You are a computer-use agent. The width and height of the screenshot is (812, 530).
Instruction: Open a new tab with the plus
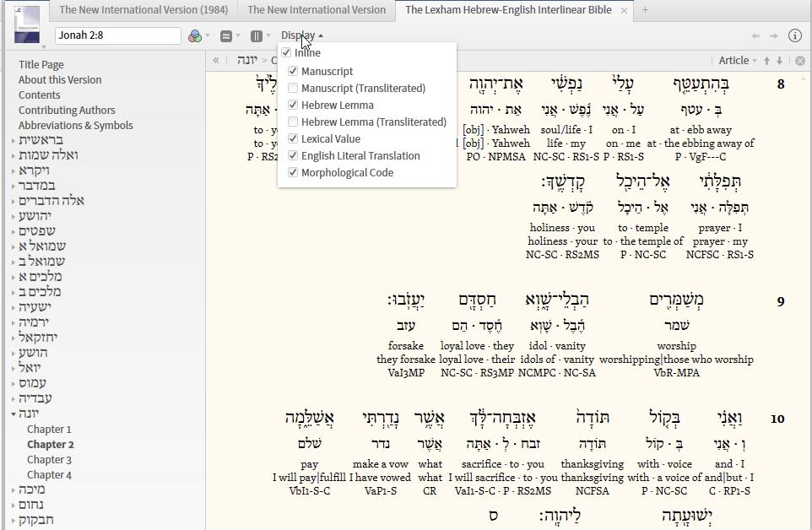[x=645, y=10]
